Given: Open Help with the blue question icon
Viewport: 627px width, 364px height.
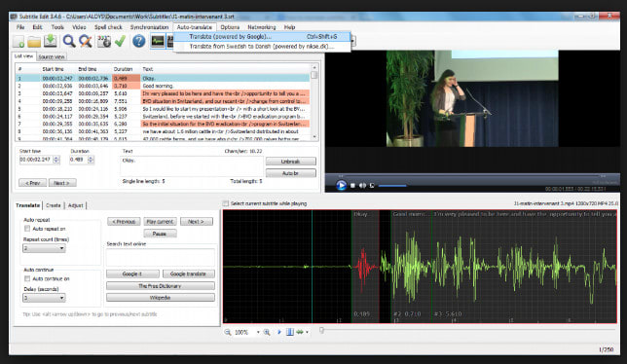Looking at the screenshot, I should (139, 41).
